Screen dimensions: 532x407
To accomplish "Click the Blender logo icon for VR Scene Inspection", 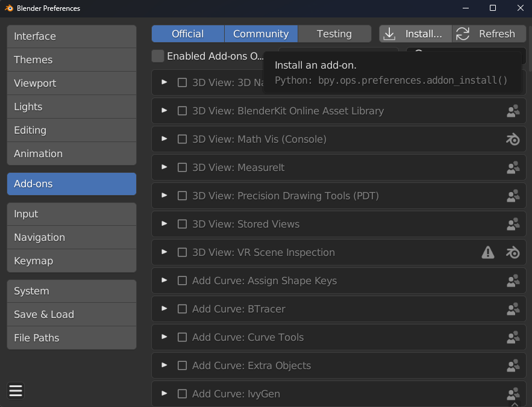I will point(513,252).
